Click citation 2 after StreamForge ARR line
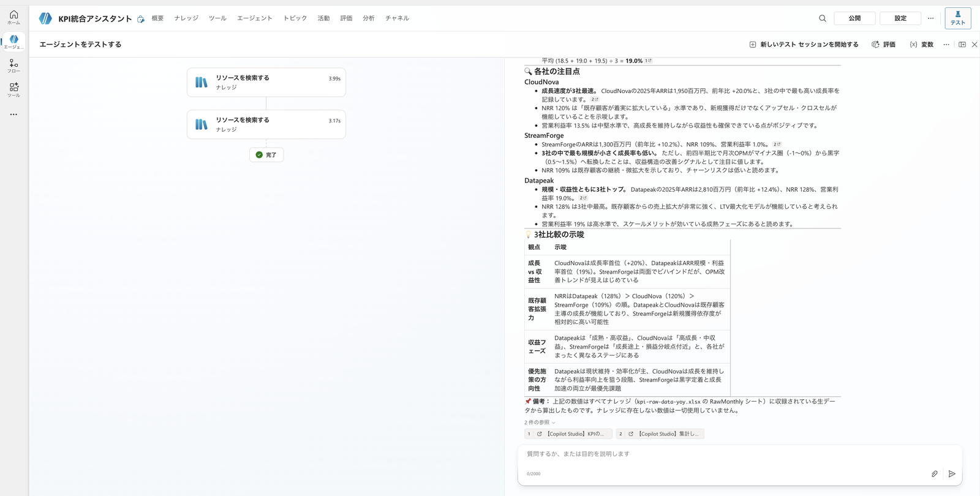This screenshot has height=496, width=980. (x=777, y=145)
